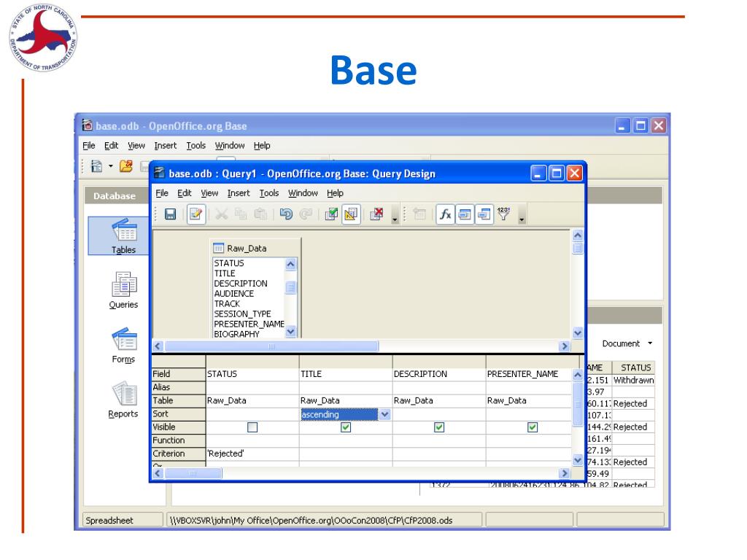The height and width of the screenshot is (560, 747).
Task: Open the Document dropdown in main window
Action: [x=627, y=343]
